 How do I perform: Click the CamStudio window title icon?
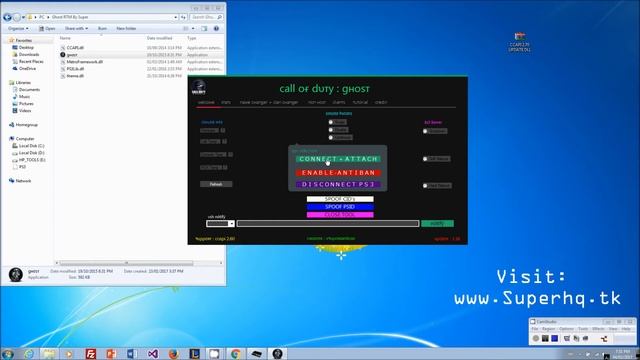click(533, 322)
